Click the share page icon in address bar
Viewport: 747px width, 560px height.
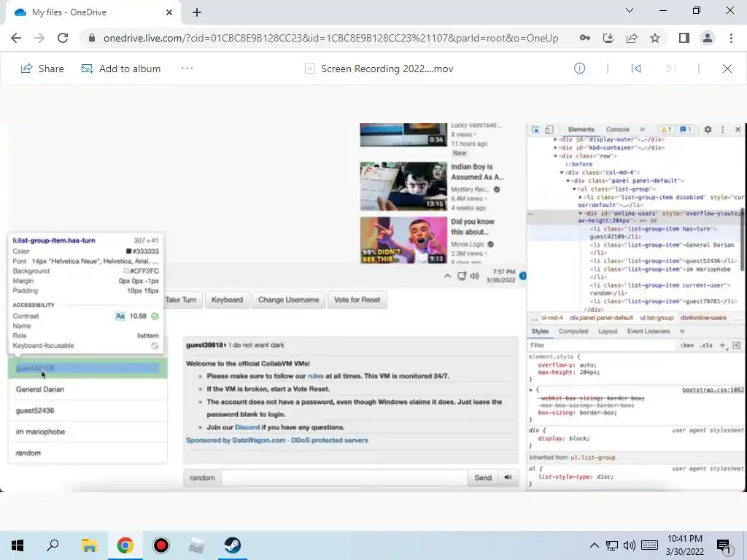[632, 38]
